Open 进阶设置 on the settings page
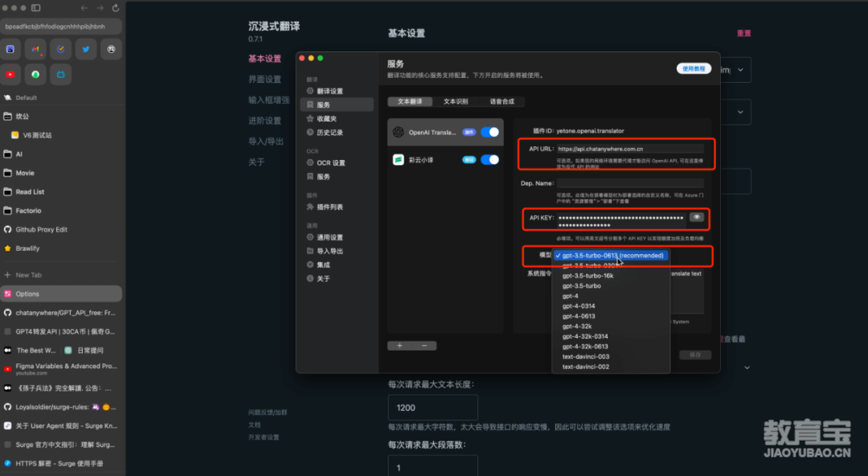This screenshot has height=476, width=868. 264,121
